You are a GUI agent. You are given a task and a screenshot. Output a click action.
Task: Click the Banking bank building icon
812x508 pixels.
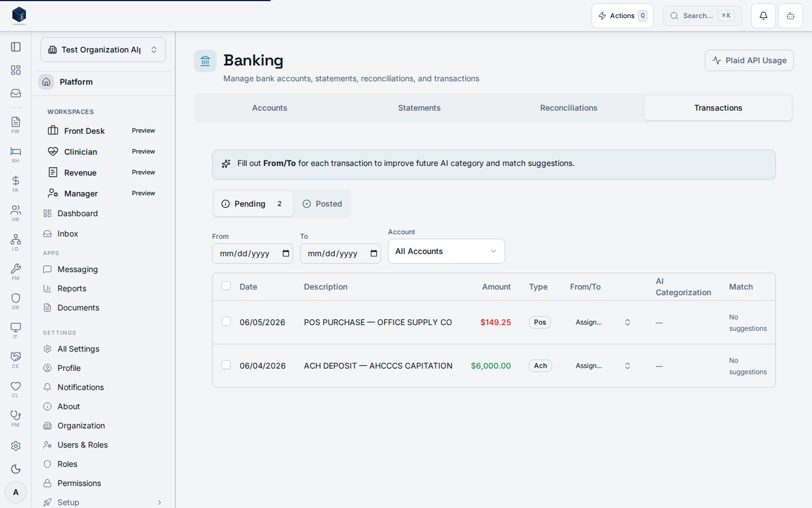point(205,61)
